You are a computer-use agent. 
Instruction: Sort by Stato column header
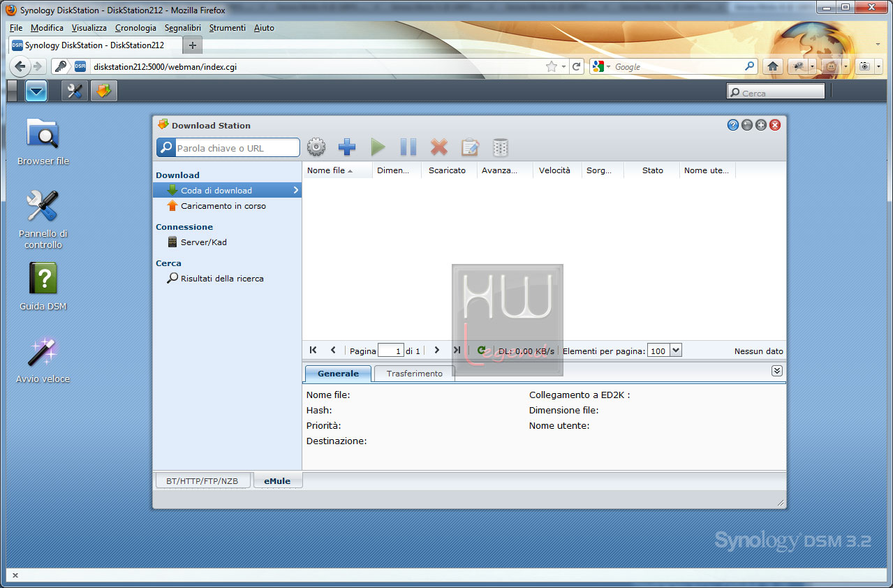pos(652,170)
